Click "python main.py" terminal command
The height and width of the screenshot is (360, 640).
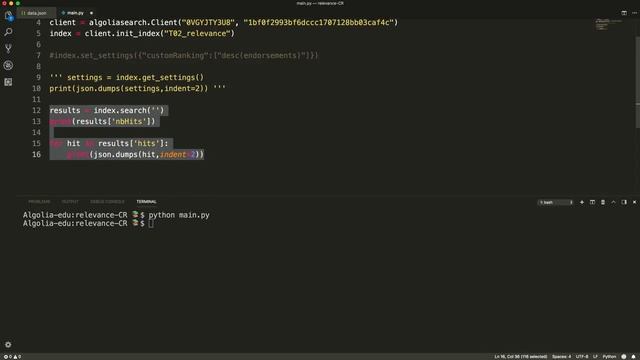click(x=179, y=215)
